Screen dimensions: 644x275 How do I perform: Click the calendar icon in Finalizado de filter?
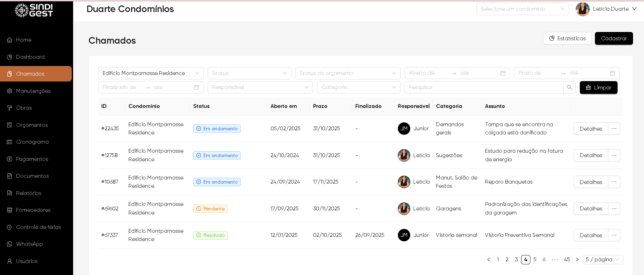coord(196,87)
